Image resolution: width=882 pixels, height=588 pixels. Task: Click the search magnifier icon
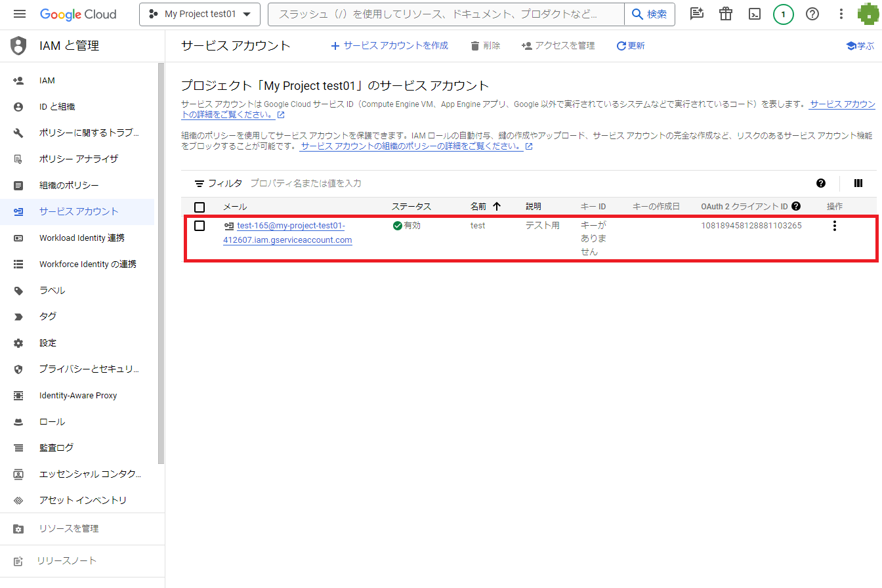pos(637,14)
